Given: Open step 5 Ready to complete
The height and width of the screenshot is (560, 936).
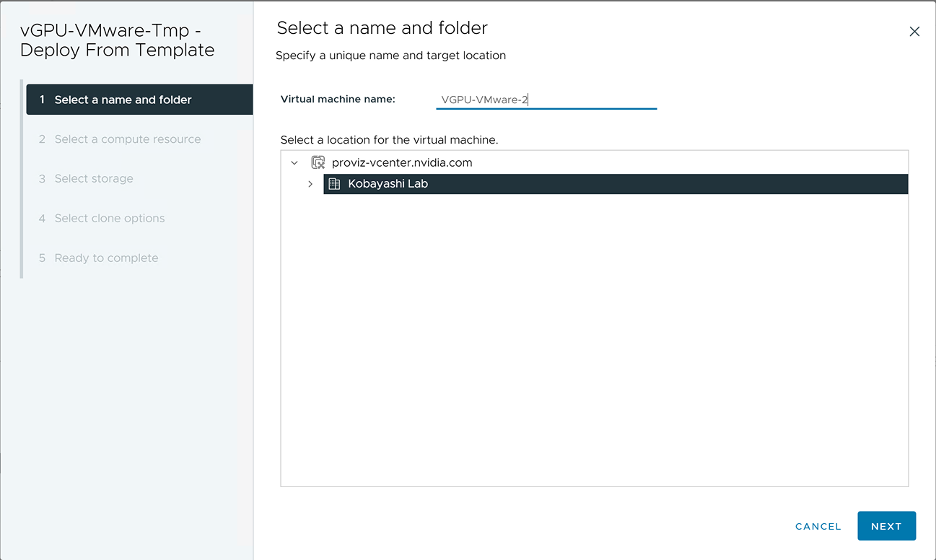Looking at the screenshot, I should (x=106, y=258).
